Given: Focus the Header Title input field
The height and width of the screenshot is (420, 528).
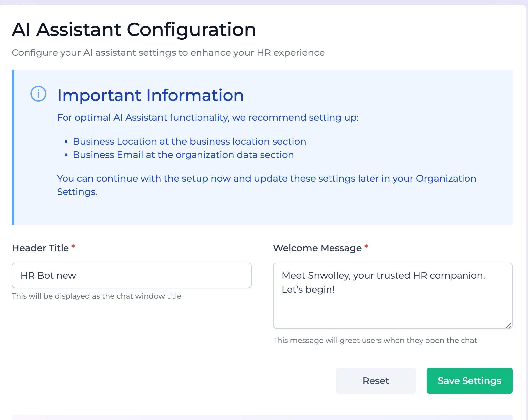Looking at the screenshot, I should (x=131, y=275).
